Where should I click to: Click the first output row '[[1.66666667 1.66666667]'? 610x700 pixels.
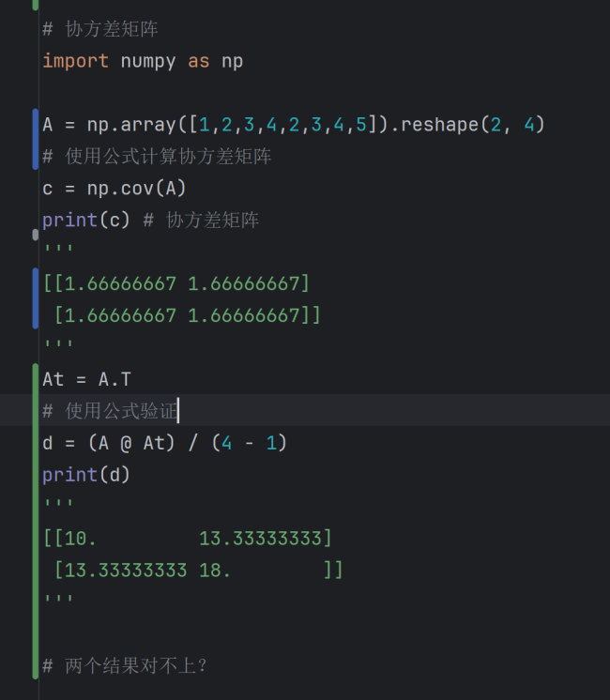click(175, 284)
